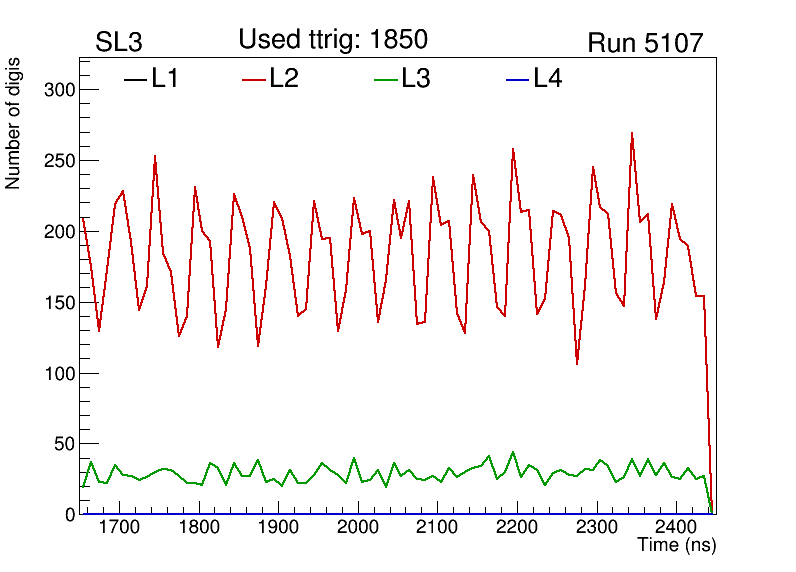Click the 'Number of digis' y-axis title
Image resolution: width=796 pixels, height=572 pixels.
(14, 124)
